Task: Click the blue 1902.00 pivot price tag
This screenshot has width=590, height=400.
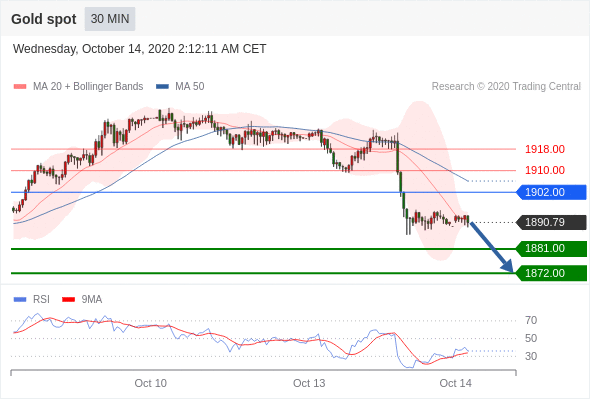Action: tap(551, 192)
